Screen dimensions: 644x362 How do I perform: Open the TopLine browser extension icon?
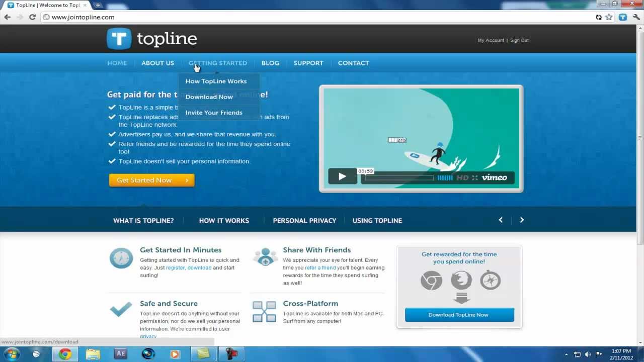click(x=623, y=17)
